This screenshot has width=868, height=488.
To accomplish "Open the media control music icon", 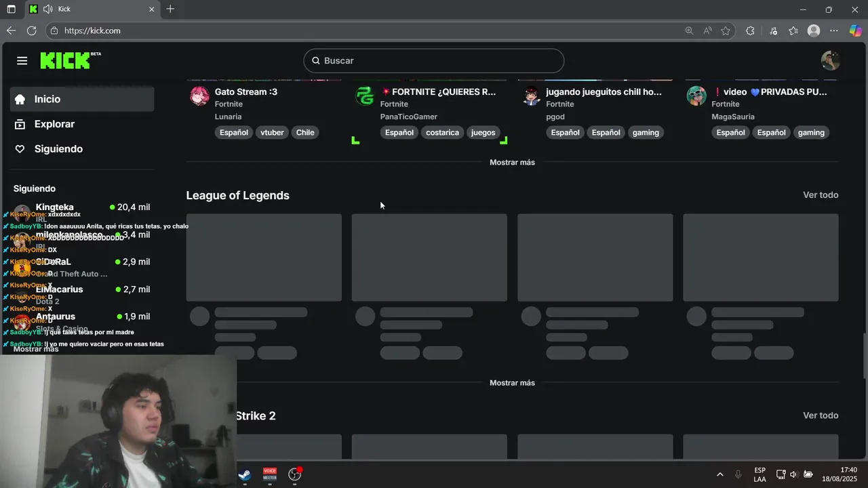I will pos(773,30).
